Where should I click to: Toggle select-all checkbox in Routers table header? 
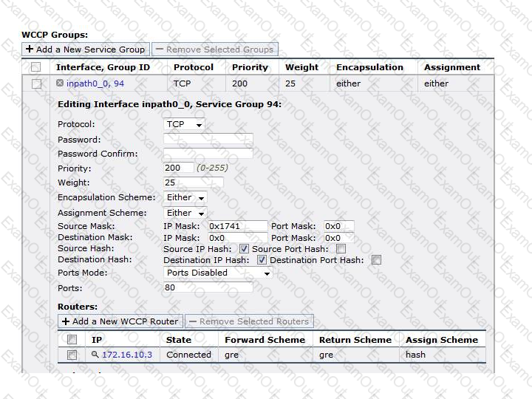tap(72, 339)
